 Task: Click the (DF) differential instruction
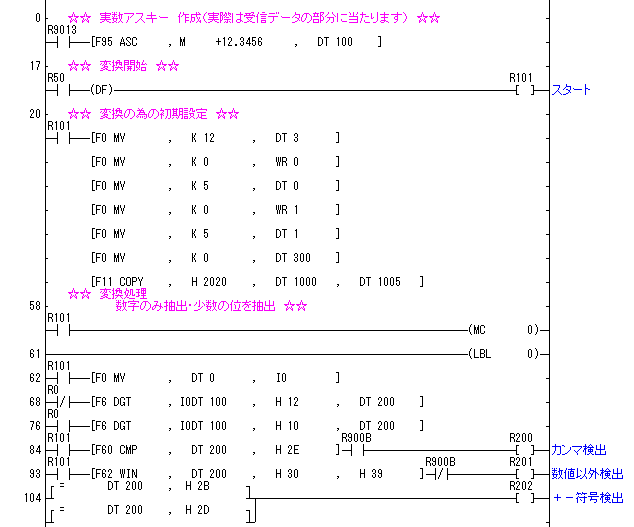(101, 90)
